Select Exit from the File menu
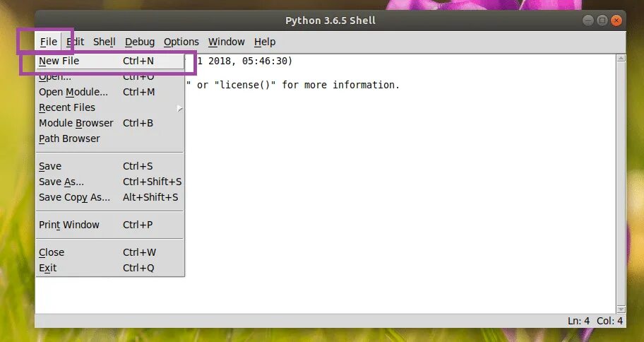The width and height of the screenshot is (644, 342). [x=110, y=268]
